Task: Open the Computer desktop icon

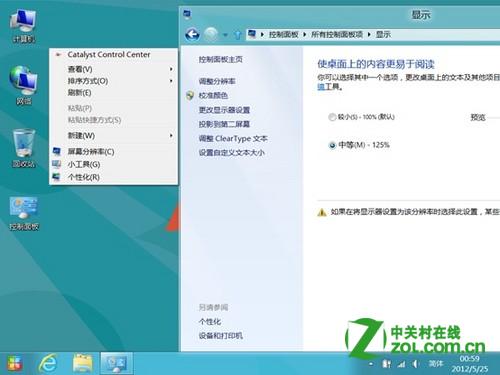Action: click(x=23, y=25)
